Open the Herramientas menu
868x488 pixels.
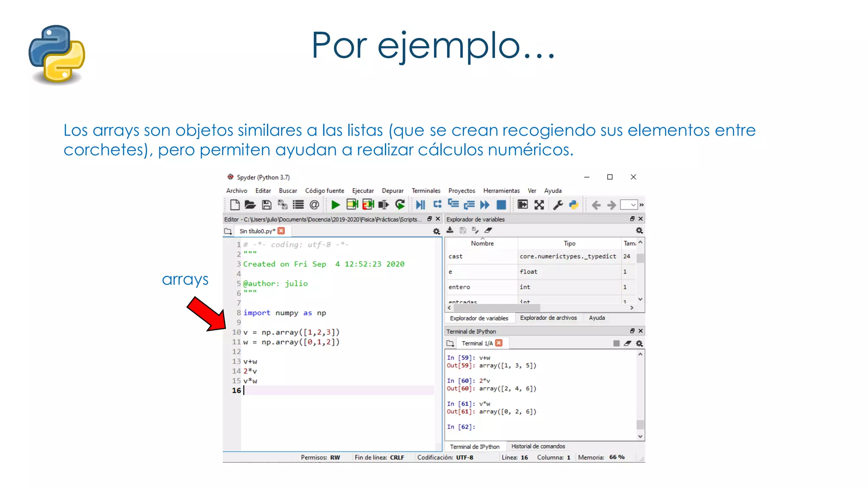[x=501, y=191]
